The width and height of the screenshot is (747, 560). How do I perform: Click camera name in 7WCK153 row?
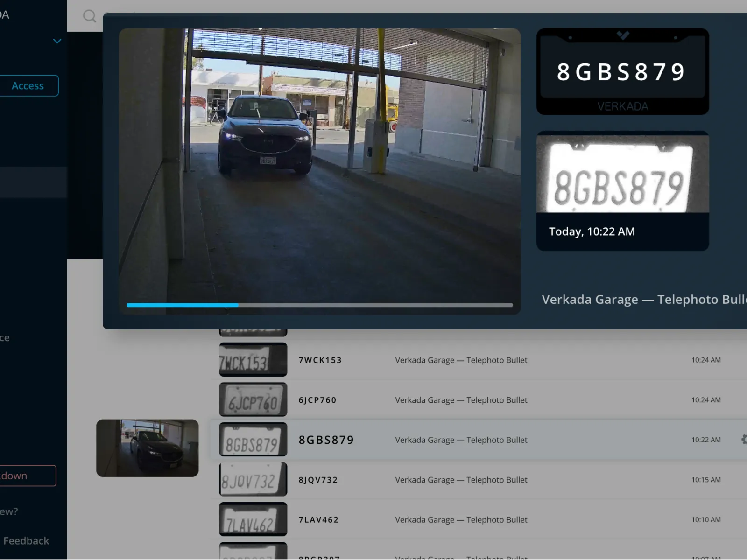461,360
